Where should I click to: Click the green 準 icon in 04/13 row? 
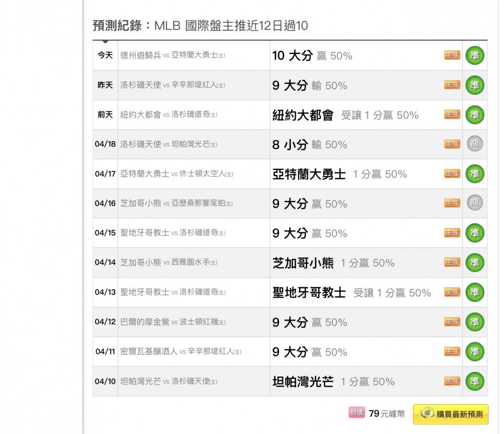point(475,292)
